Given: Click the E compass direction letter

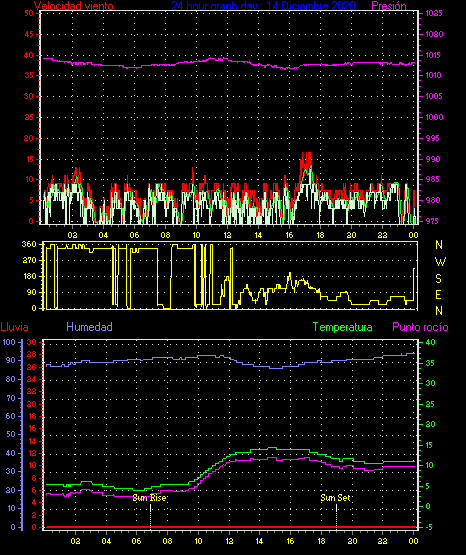Looking at the screenshot, I should click(x=438, y=294).
